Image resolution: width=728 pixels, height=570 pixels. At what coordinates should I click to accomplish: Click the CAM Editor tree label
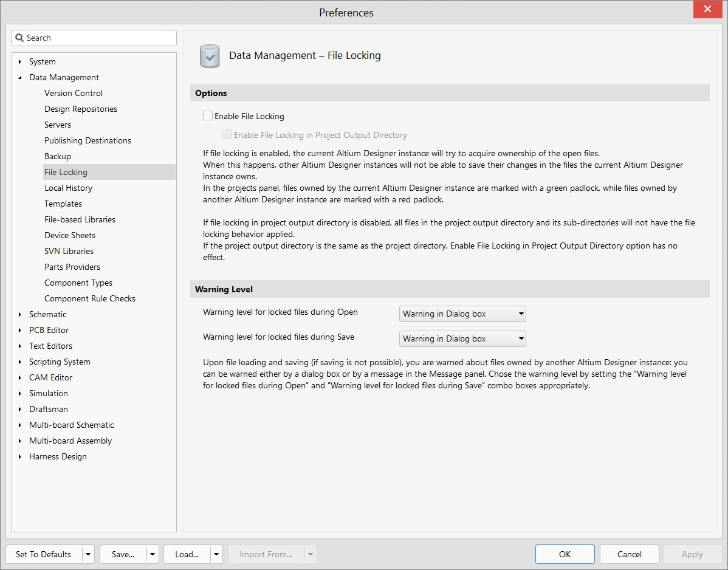click(x=50, y=377)
